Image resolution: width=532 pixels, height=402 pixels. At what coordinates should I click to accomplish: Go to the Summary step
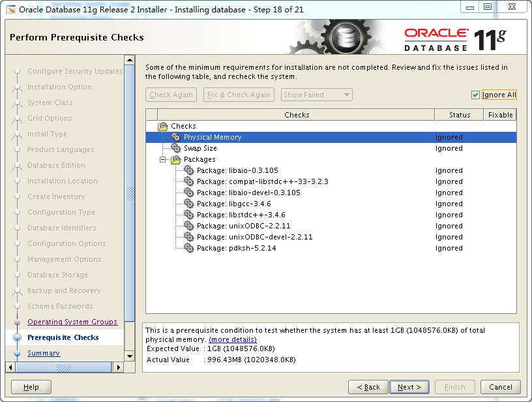tap(44, 354)
